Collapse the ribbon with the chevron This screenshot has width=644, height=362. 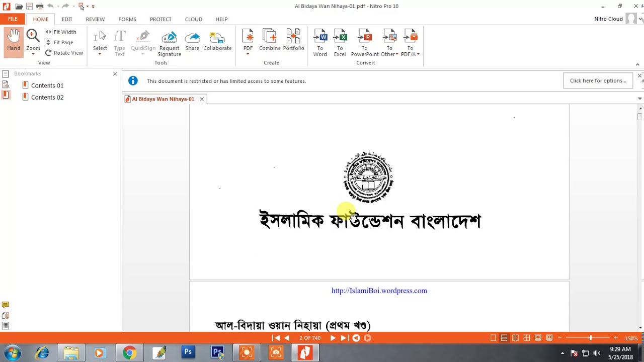coord(637,64)
